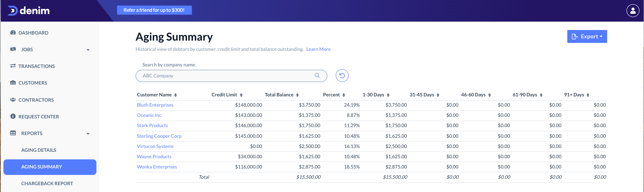
Task: Sort by Percent arrows
Action: (344, 95)
